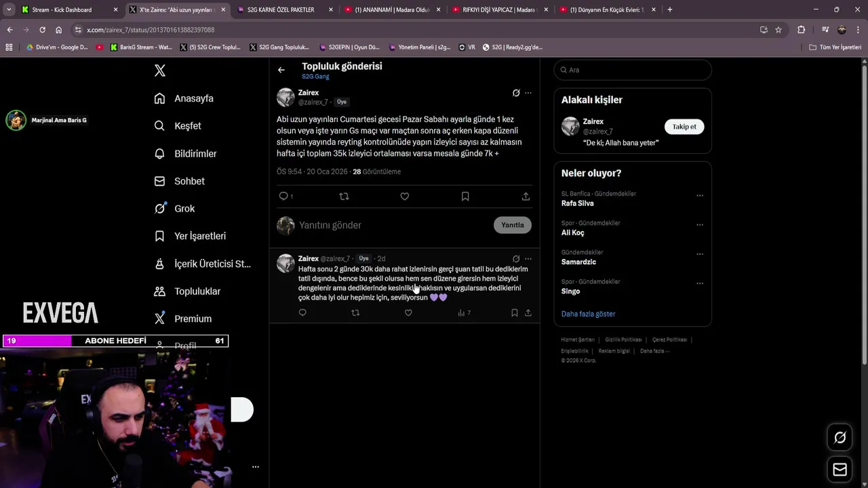Screen dimensions: 868x488
Task: Open a new browser tab
Action: coord(670,9)
